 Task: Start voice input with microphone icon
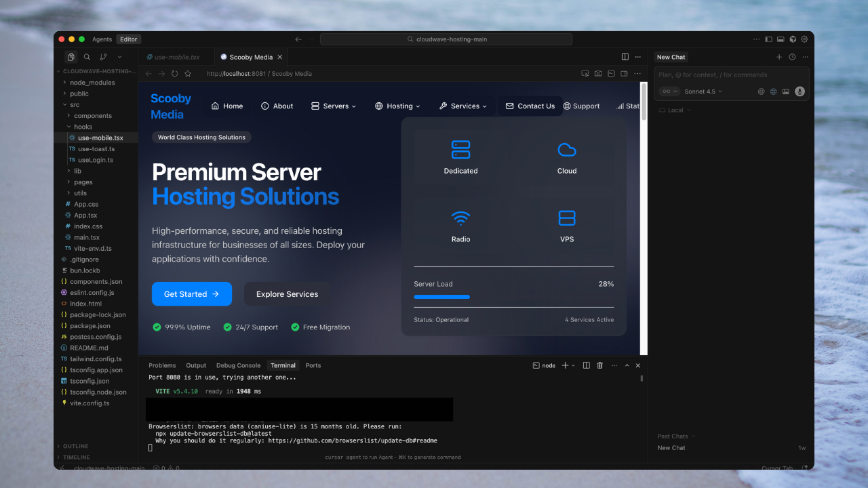[800, 91]
